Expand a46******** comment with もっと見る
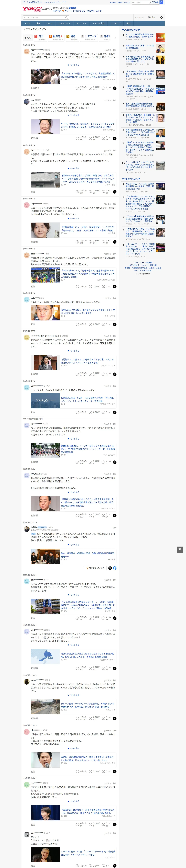This screenshot has width=186, height=868. click(73, 645)
